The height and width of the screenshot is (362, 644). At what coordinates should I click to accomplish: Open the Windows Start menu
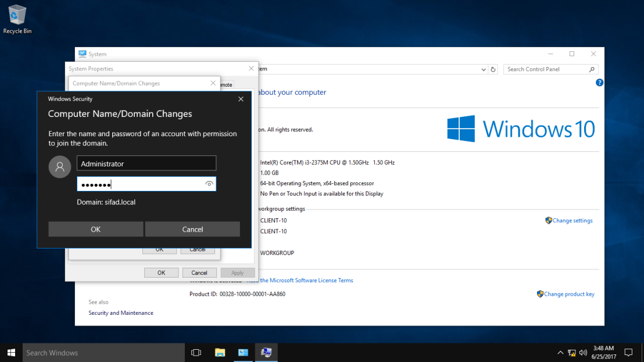(11, 353)
